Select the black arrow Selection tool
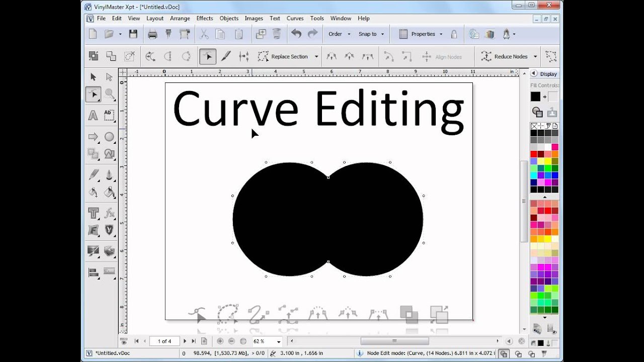The width and height of the screenshot is (644, 362). (x=93, y=77)
